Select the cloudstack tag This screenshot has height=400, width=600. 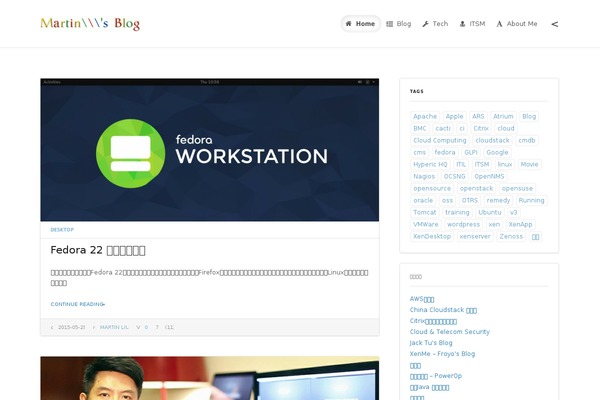pos(492,140)
